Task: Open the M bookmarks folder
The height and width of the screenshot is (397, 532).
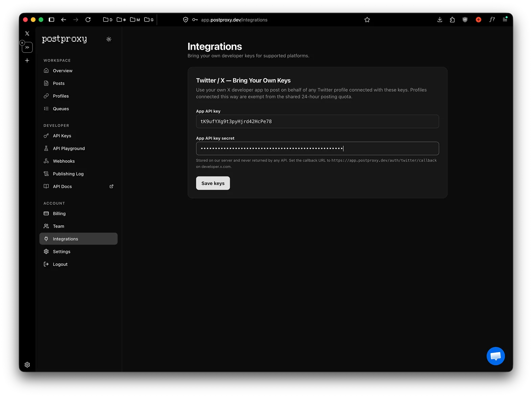Action: 135,20
